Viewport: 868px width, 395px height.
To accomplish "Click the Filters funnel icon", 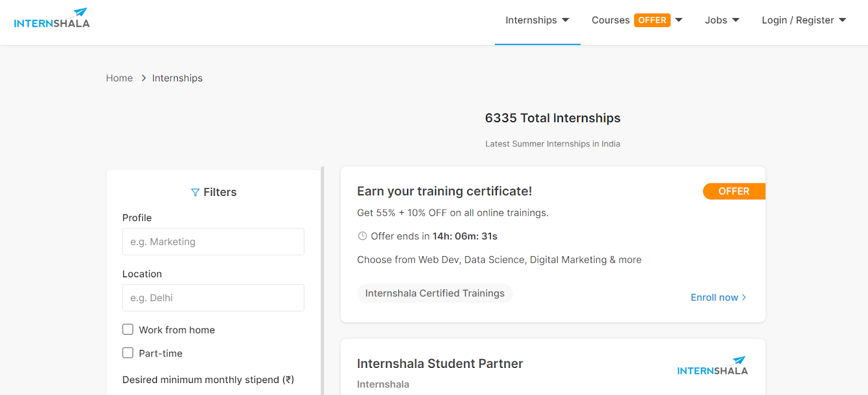I will (x=195, y=193).
